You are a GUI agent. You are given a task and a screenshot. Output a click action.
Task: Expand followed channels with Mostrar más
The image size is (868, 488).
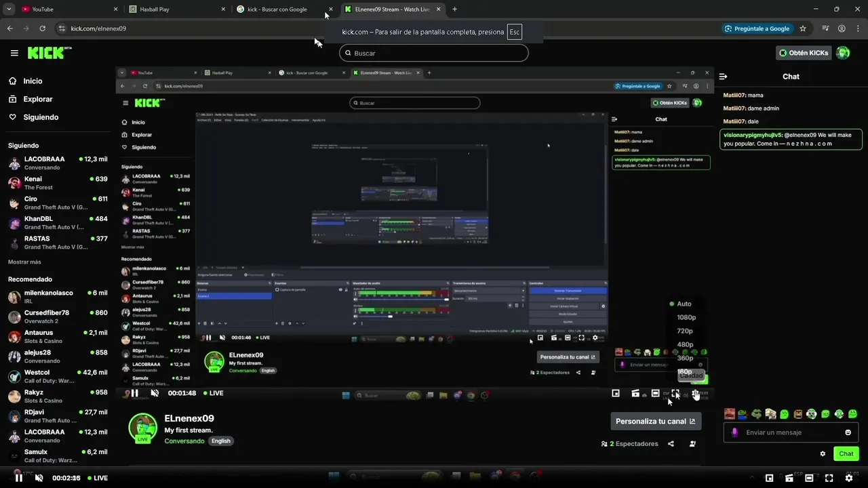click(x=24, y=262)
